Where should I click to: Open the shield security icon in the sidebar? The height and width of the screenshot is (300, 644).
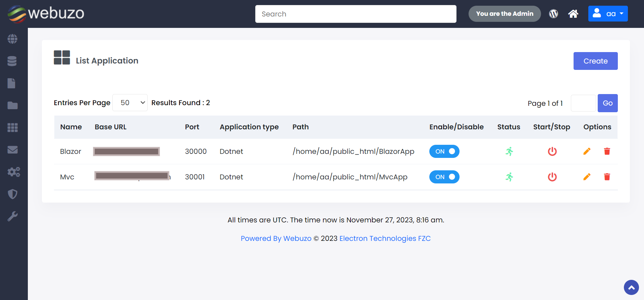point(12,194)
